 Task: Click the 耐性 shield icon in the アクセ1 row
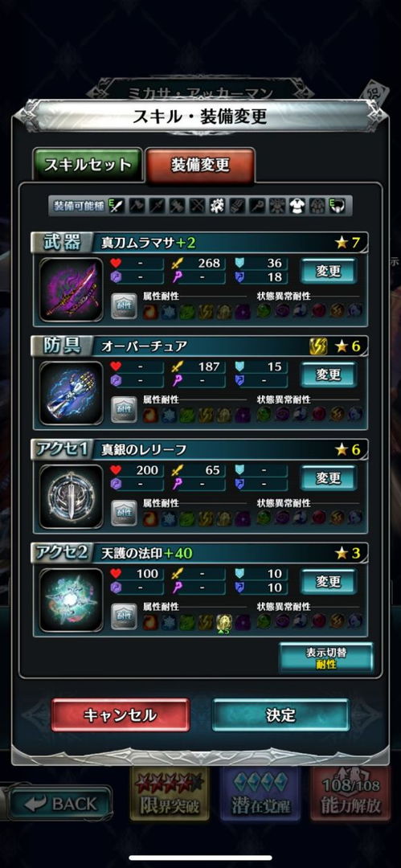[x=124, y=513]
